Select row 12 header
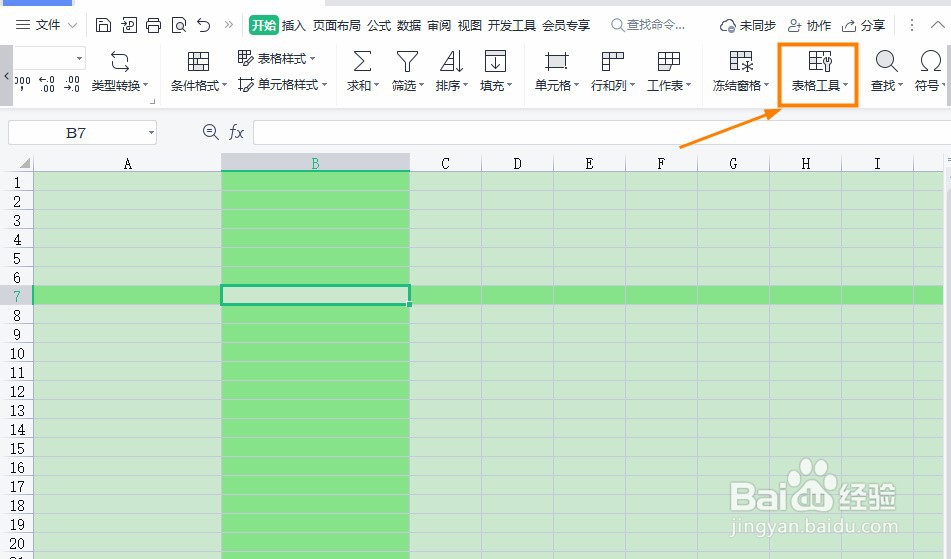The height and width of the screenshot is (559, 951). (x=17, y=392)
